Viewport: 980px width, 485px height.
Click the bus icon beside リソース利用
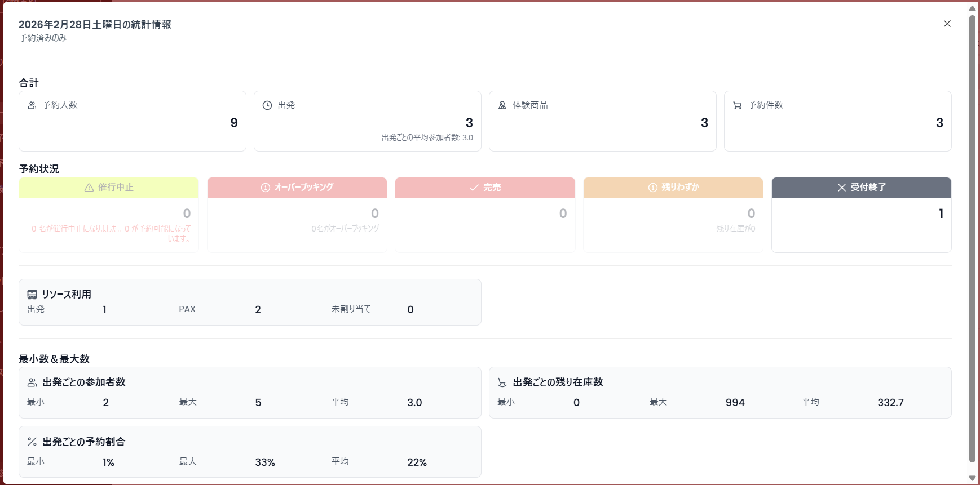click(x=32, y=295)
